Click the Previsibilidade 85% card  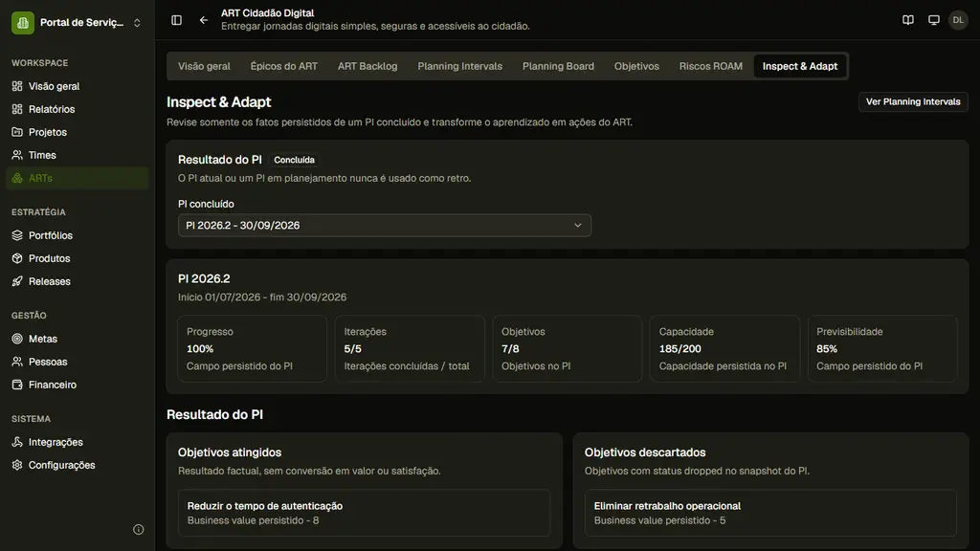point(881,348)
